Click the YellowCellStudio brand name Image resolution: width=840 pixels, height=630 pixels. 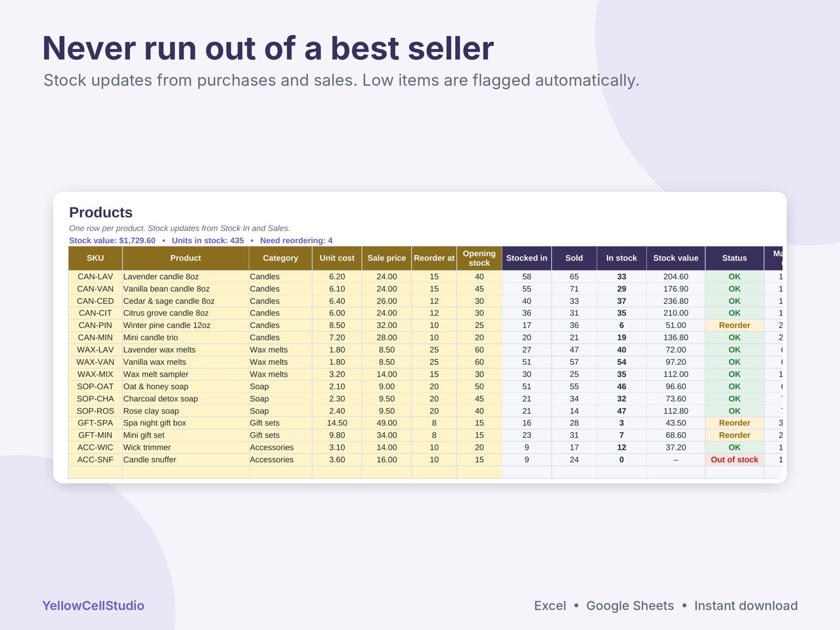93,606
